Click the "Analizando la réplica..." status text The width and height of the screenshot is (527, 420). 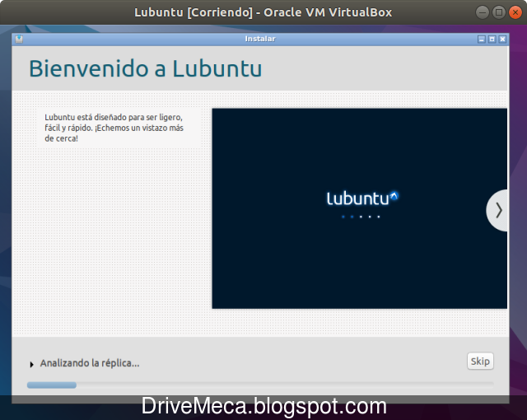pyautogui.click(x=90, y=363)
